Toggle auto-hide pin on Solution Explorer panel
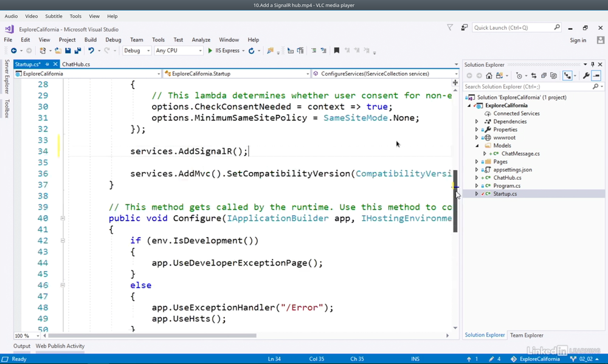The width and height of the screenshot is (608, 364). (592, 64)
